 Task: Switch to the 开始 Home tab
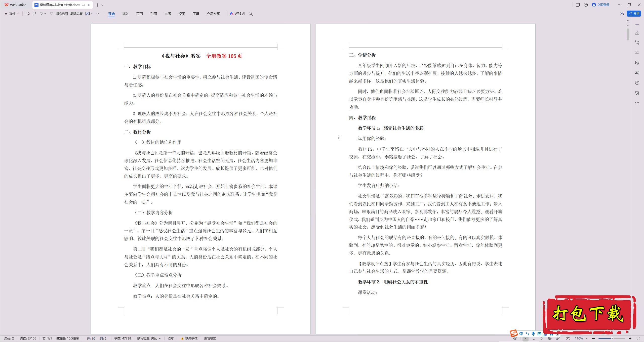111,14
